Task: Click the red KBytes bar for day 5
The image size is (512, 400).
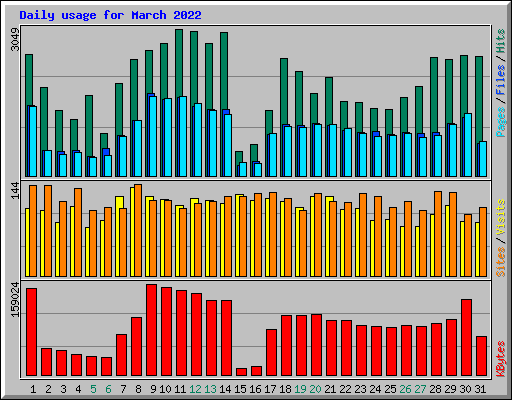Action: [91, 366]
